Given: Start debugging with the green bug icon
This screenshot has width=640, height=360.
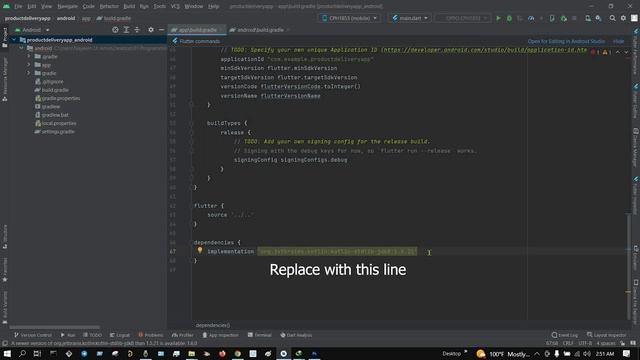Looking at the screenshot, I should coord(509,18).
